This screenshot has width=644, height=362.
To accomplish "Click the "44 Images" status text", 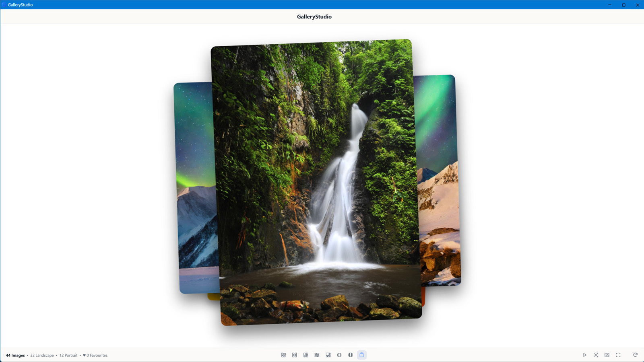I will click(x=15, y=356).
